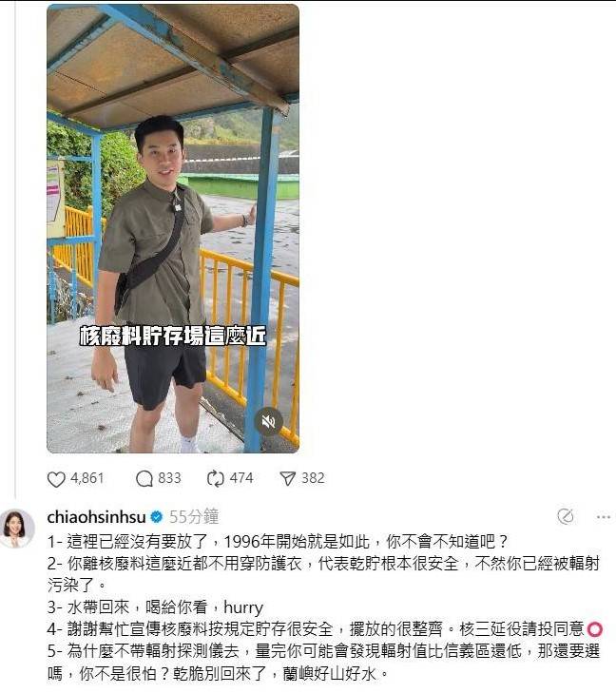616x693 pixels.
Task: Click the 4,861 likes count
Action: pyautogui.click(x=87, y=478)
